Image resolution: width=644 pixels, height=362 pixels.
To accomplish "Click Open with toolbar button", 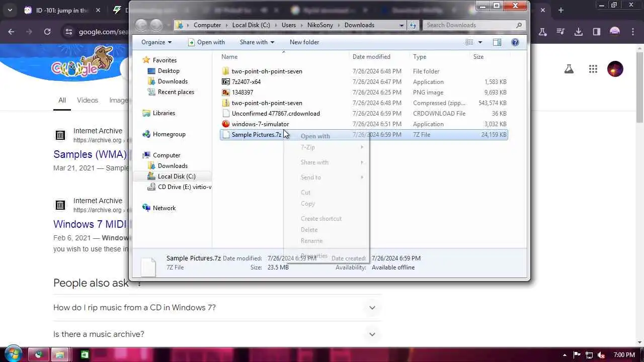I will point(206,42).
